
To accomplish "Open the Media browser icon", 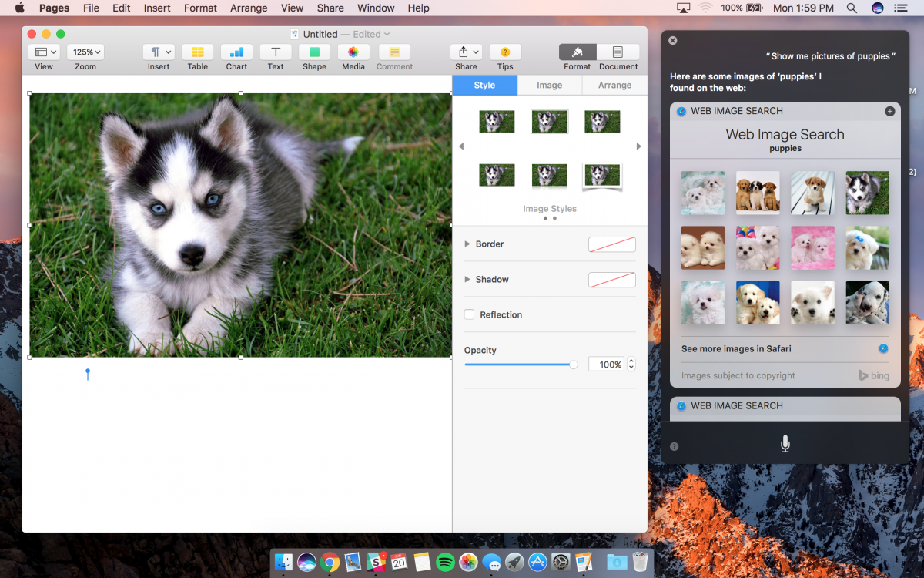I will (353, 52).
